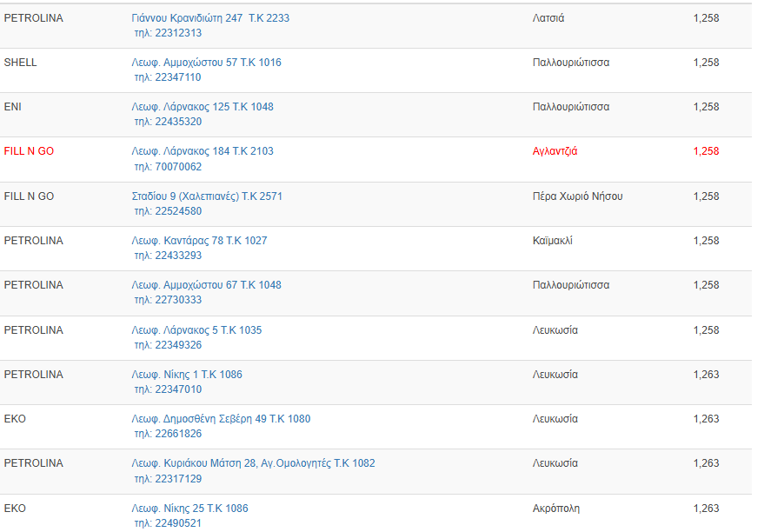
Task: Open Λεωφ. Αμμοχώστου 67 address link
Action: tap(206, 285)
